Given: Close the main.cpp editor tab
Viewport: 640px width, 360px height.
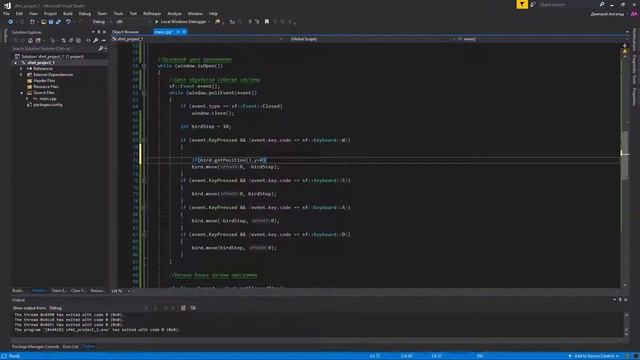Looking at the screenshot, I should (x=184, y=32).
